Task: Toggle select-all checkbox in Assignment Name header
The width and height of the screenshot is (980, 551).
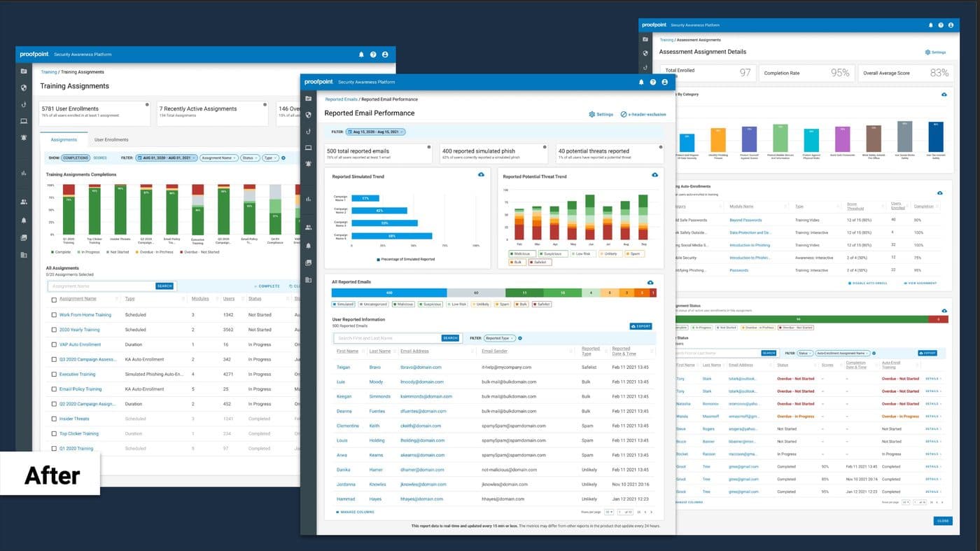Action: 54,300
